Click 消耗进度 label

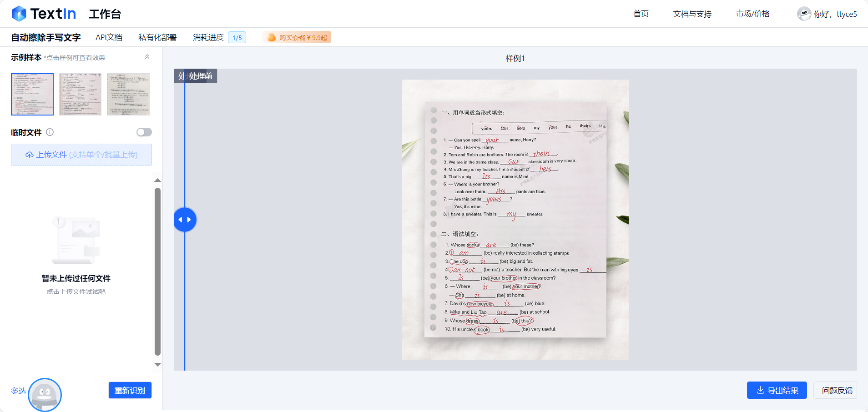(208, 37)
